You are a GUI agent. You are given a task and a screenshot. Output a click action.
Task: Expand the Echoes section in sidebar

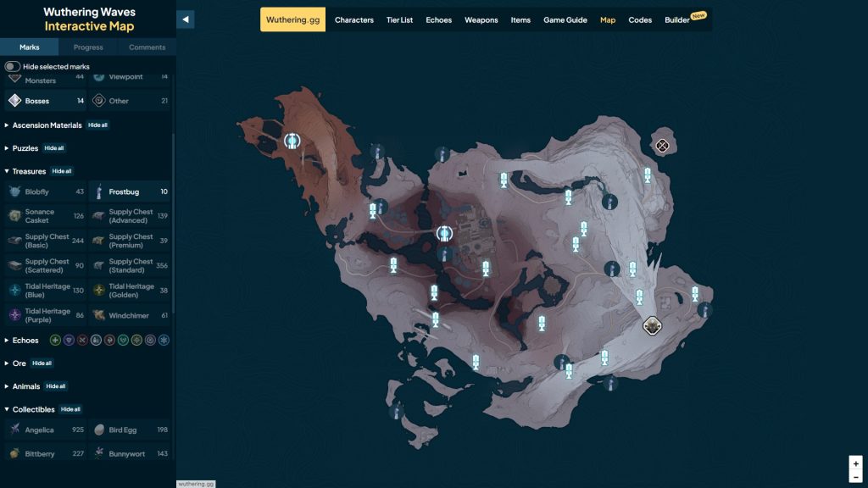coord(21,341)
